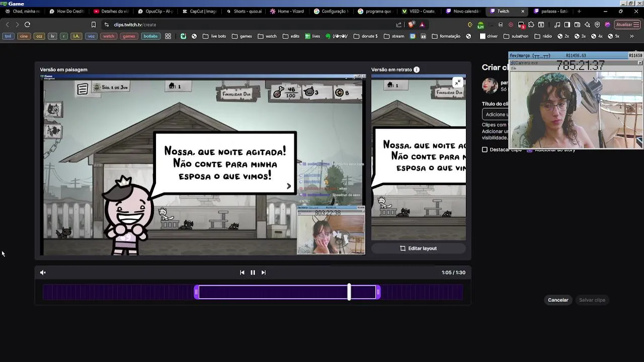Image resolution: width=644 pixels, height=362 pixels.
Task: Focus the clip title input field
Action: [x=496, y=114]
